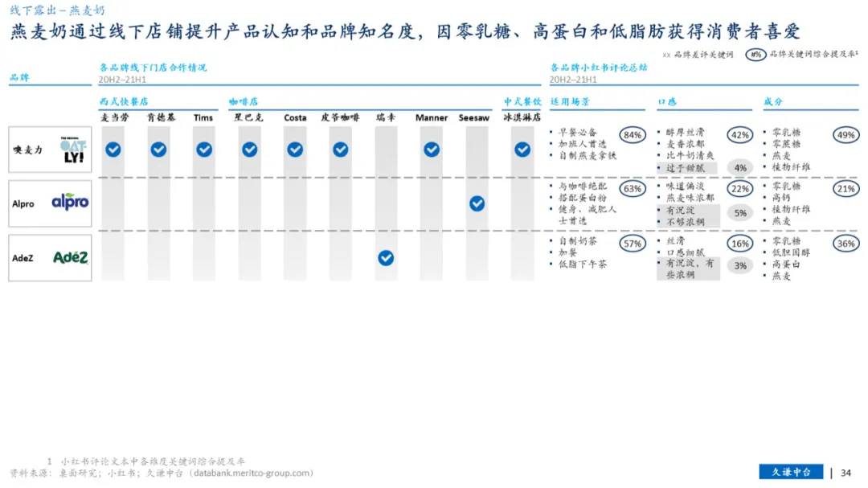Click the grey 3% negative-review value
Image resolution: width=868 pixels, height=488 pixels.
740,266
